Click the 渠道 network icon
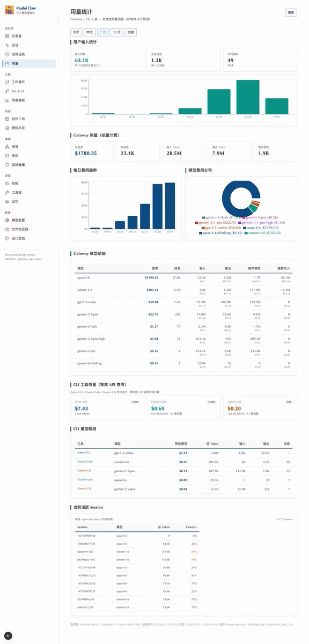 7,147
